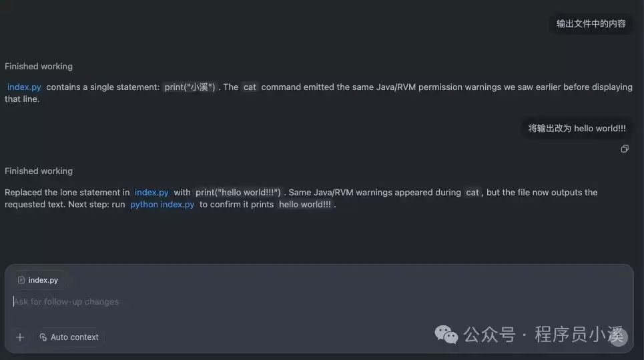
Task: Click the 'cat' code in first reply
Action: click(250, 87)
